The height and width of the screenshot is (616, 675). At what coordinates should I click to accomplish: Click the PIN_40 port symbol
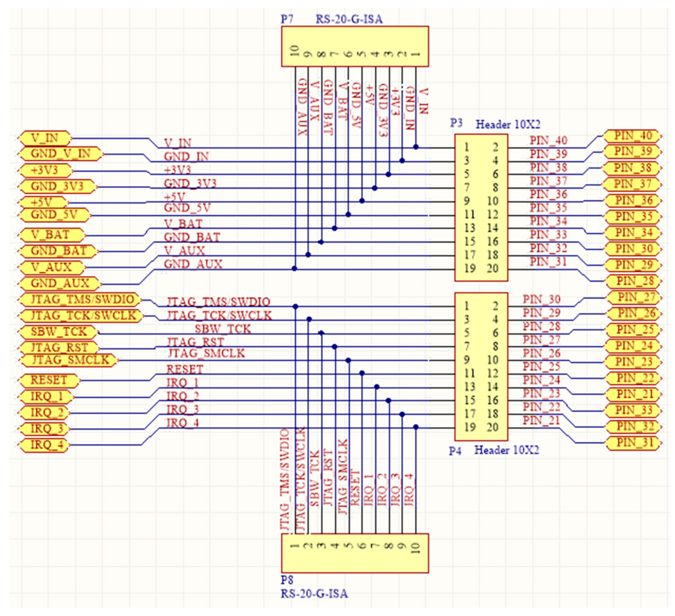point(632,136)
